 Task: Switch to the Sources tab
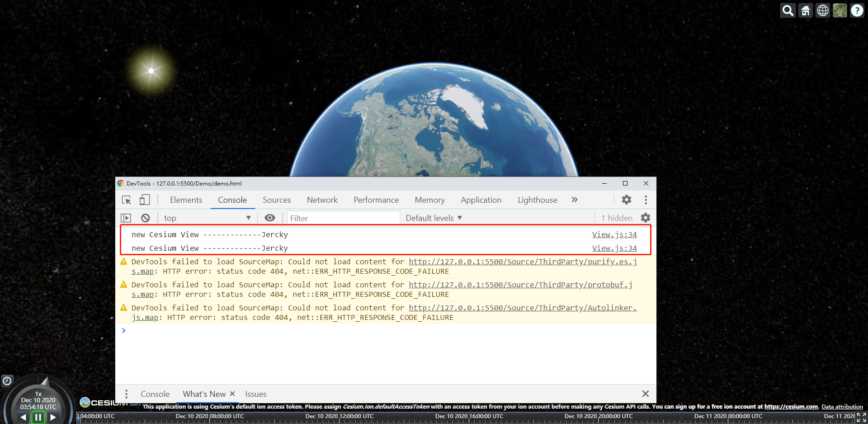[276, 200]
